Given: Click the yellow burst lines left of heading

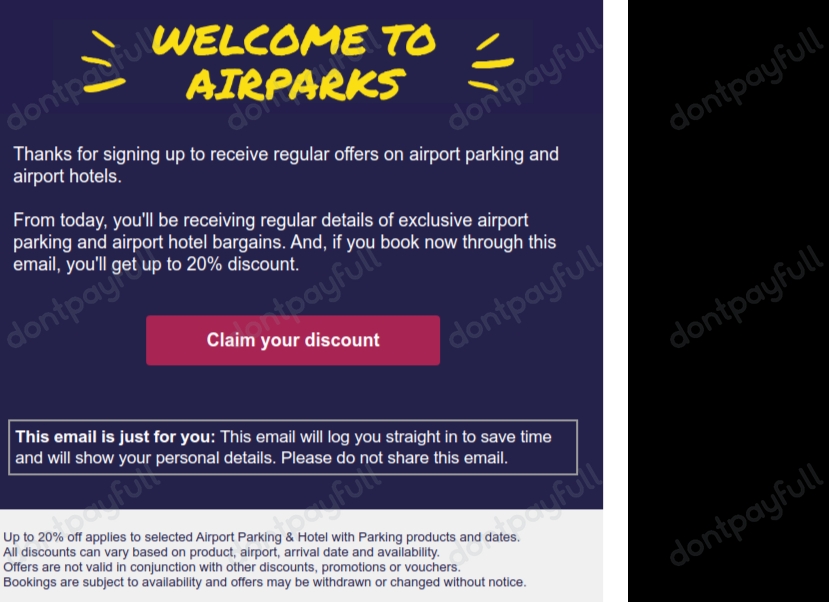Looking at the screenshot, I should [103, 62].
